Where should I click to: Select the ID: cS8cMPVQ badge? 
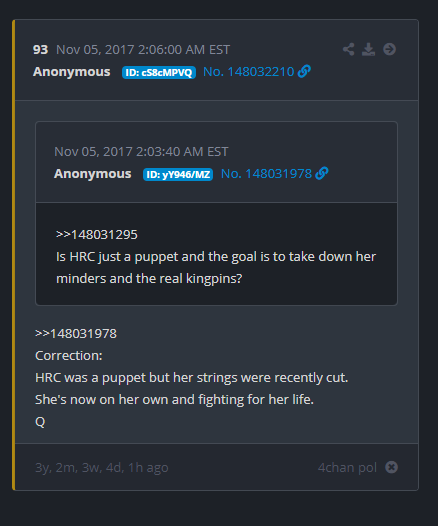(159, 72)
